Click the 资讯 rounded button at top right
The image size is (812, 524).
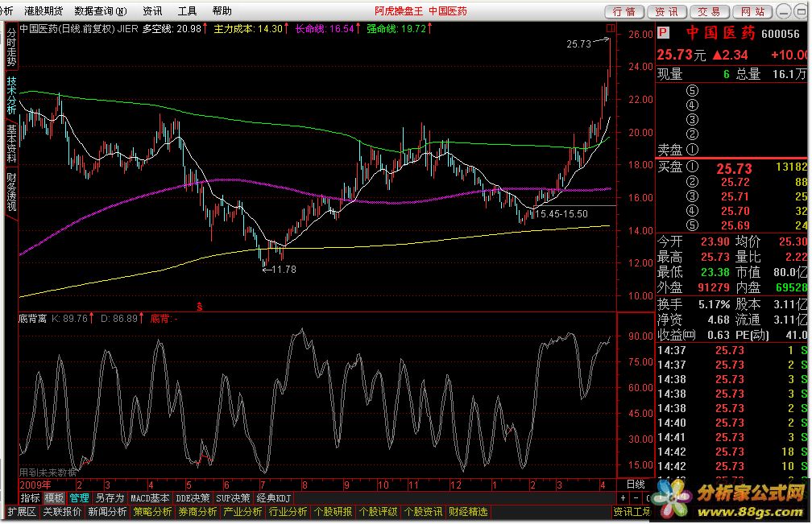pos(667,11)
